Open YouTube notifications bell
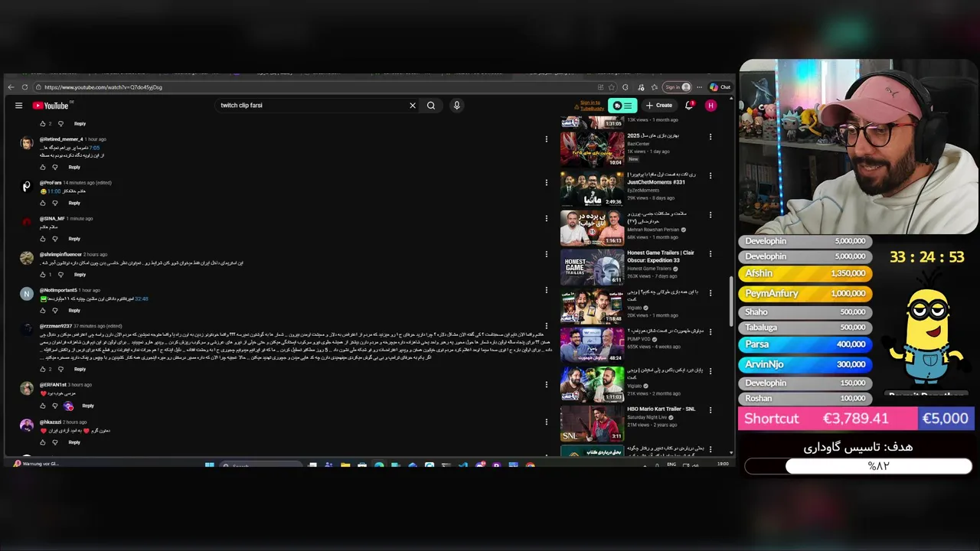This screenshot has width=980, height=551. pyautogui.click(x=689, y=106)
